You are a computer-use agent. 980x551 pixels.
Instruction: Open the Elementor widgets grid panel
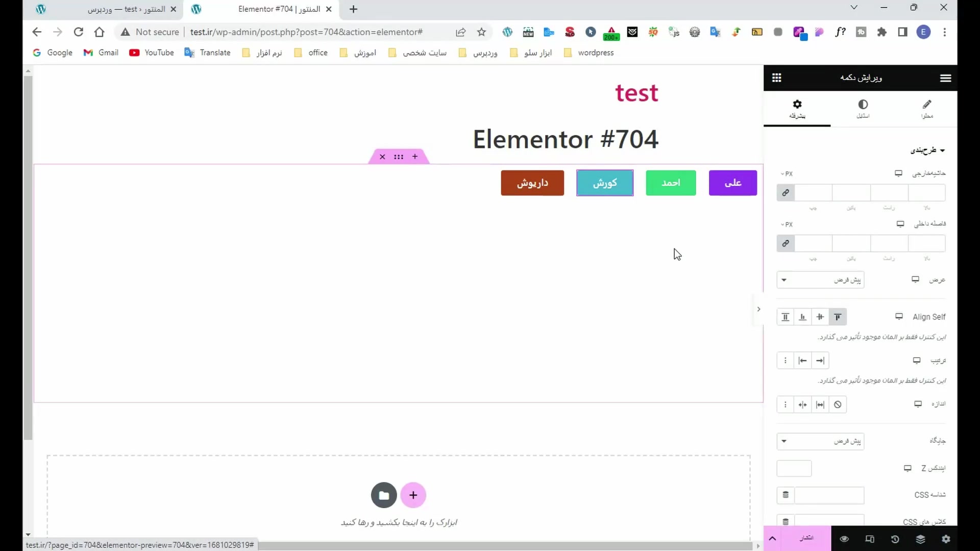(x=776, y=78)
